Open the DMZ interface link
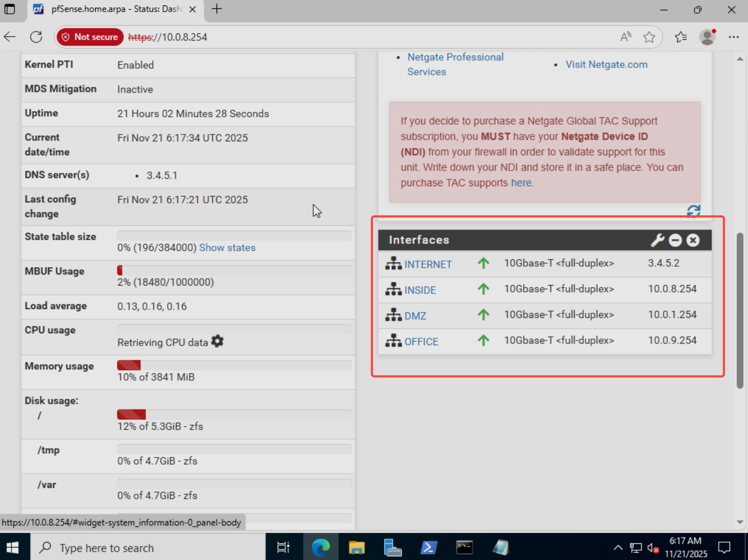This screenshot has width=748, height=560. pyautogui.click(x=415, y=316)
